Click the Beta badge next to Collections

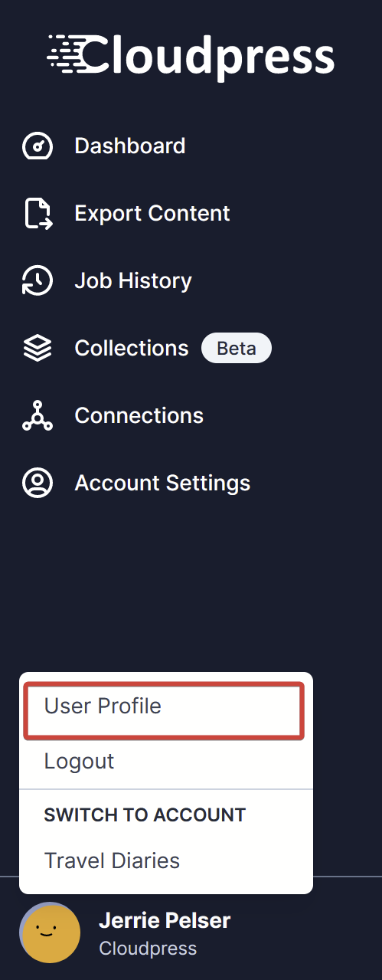tap(237, 348)
